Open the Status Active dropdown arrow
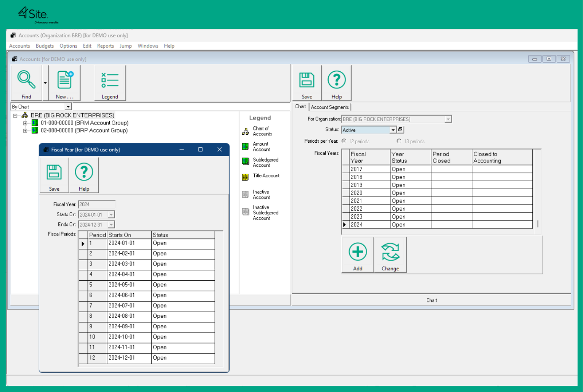The image size is (583, 392). pos(393,130)
